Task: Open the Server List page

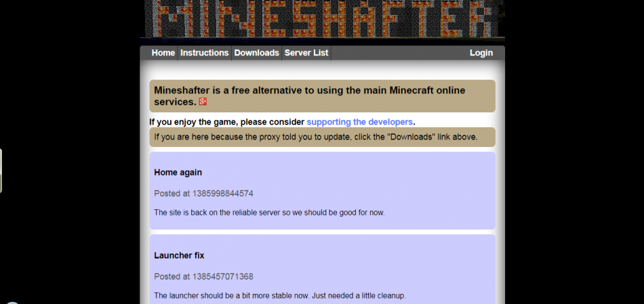Action: pos(306,53)
